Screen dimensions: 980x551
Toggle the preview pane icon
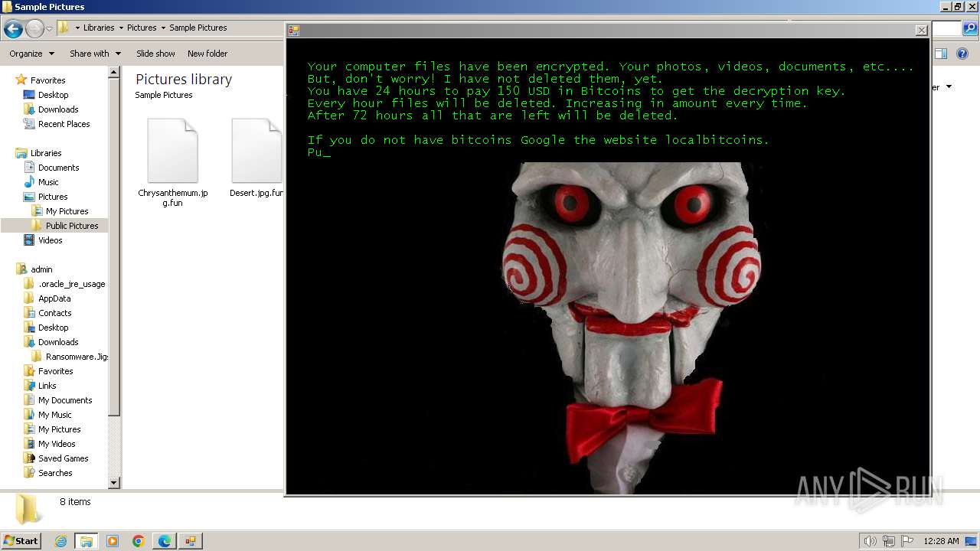941,54
